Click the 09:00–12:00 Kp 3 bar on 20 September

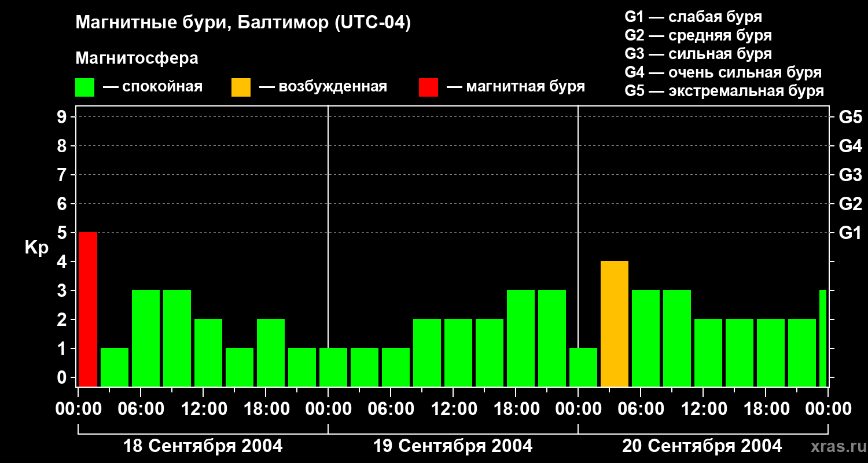(x=677, y=339)
